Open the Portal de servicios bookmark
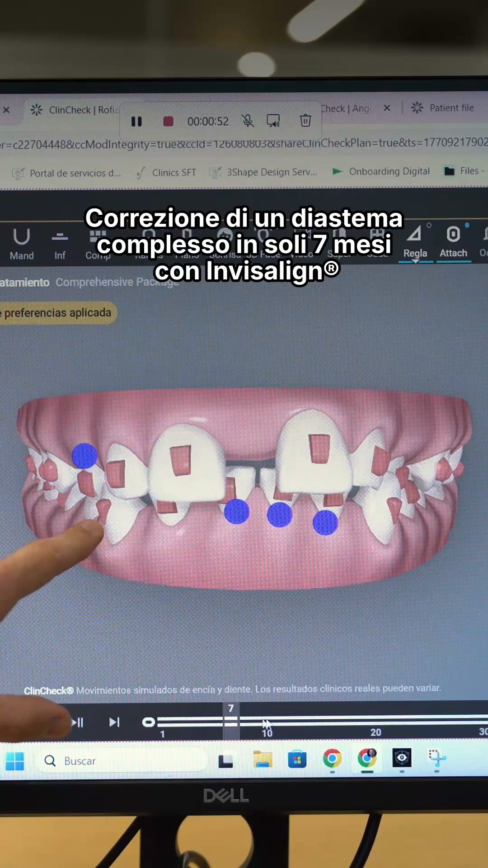Screen dimensions: 488x868 point(66,173)
